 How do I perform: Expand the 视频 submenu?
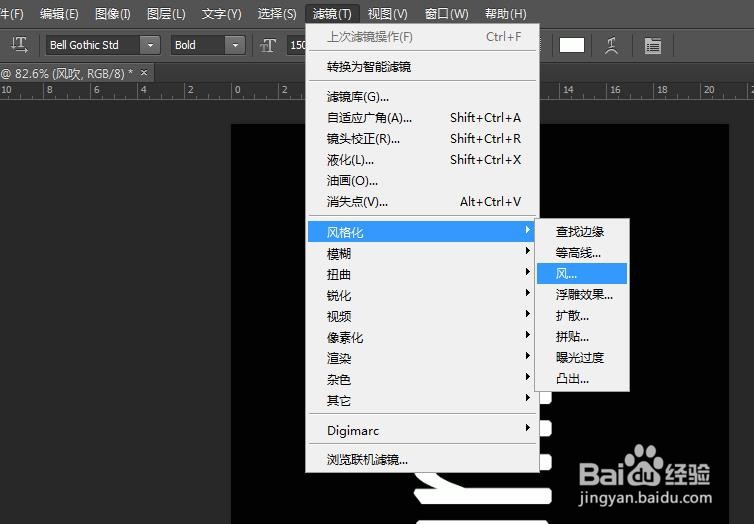421,316
